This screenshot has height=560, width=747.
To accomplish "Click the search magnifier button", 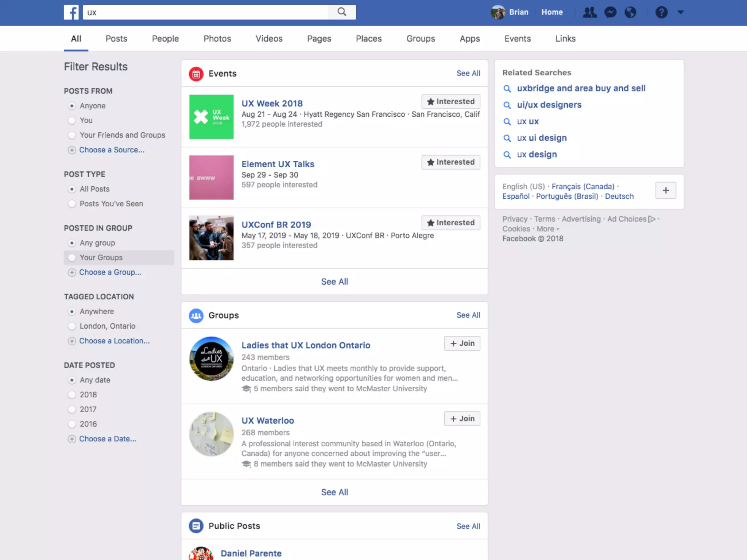I will point(342,12).
